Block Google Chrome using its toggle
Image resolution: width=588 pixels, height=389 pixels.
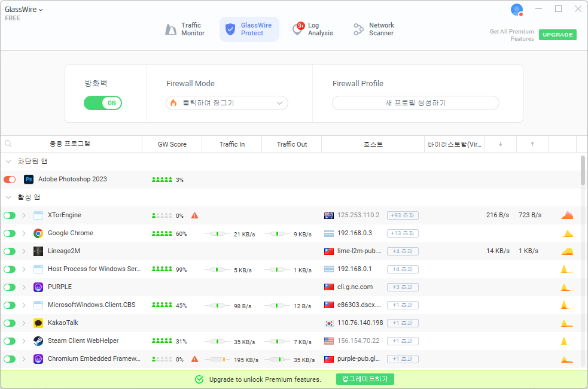pyautogui.click(x=10, y=233)
